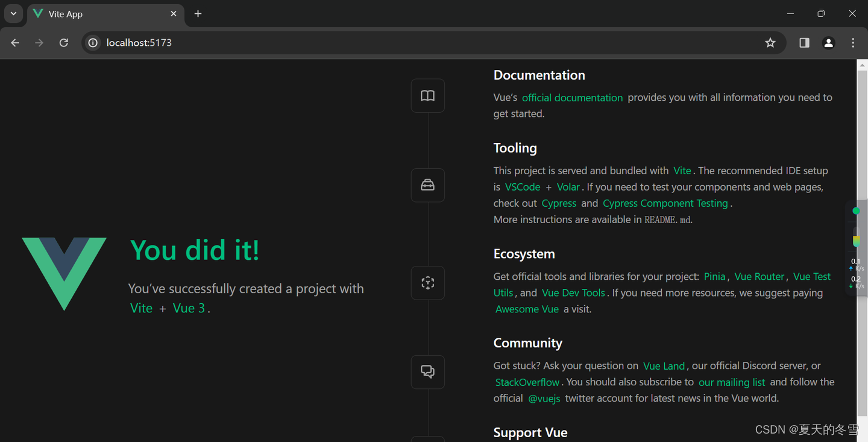Reload the page
Image resolution: width=868 pixels, height=442 pixels.
click(63, 43)
